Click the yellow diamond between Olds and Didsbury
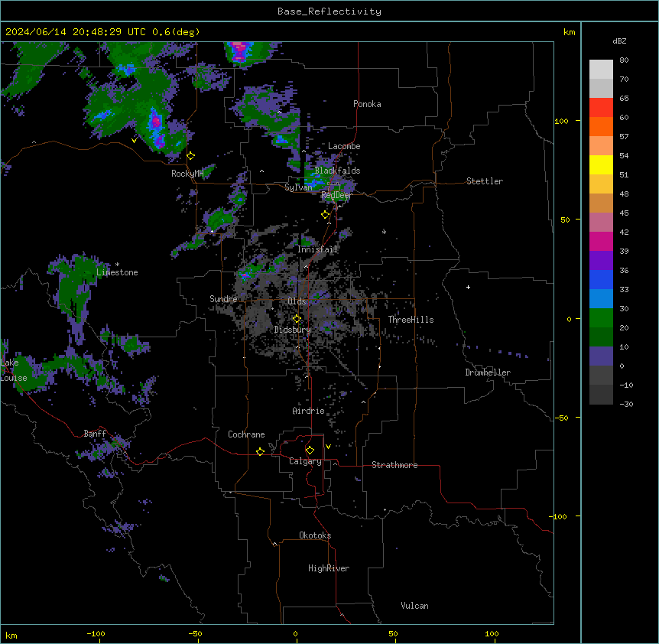Viewport: 659px width, 644px height. pyautogui.click(x=297, y=319)
